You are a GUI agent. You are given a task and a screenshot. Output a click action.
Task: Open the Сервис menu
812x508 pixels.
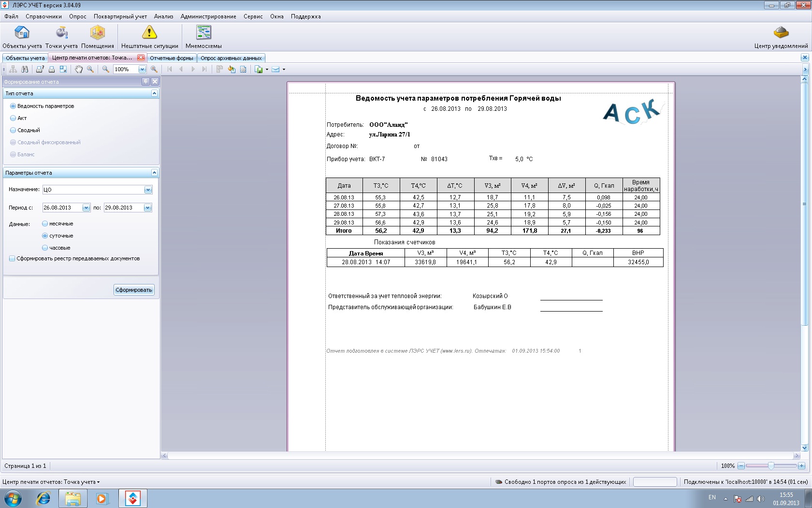point(253,16)
